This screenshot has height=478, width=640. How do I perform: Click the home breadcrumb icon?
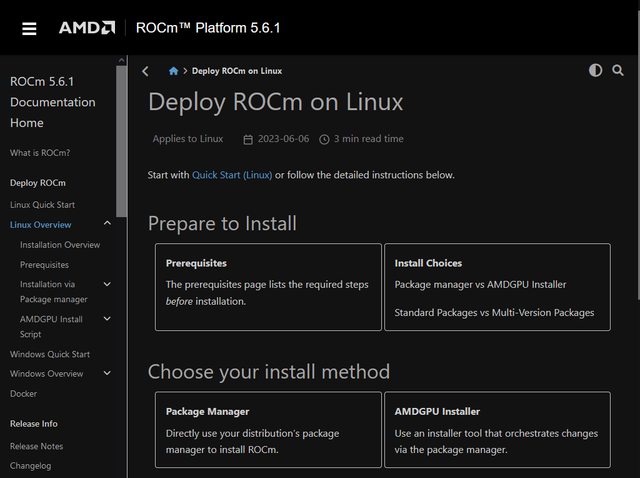[174, 71]
